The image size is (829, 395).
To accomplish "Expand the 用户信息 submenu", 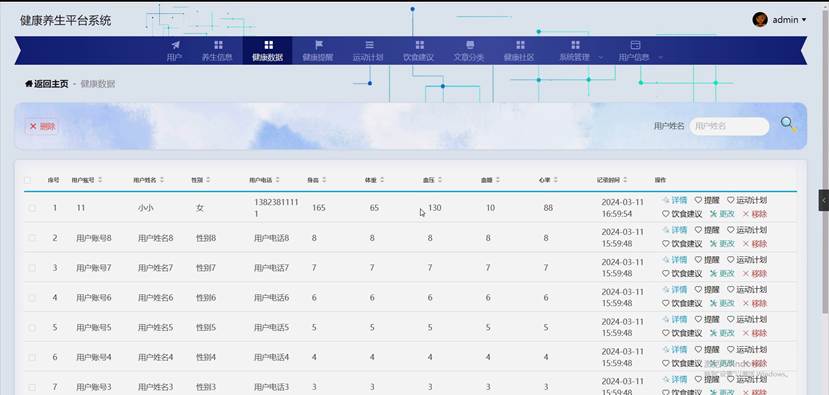I will coord(659,58).
